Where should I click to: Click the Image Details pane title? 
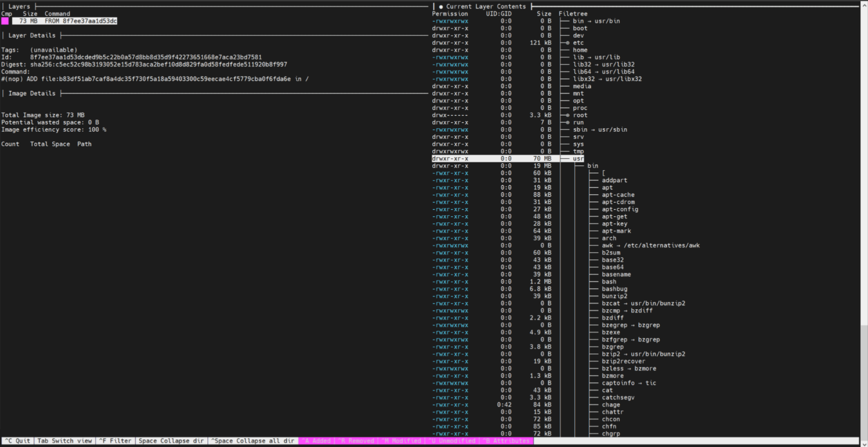(x=32, y=93)
